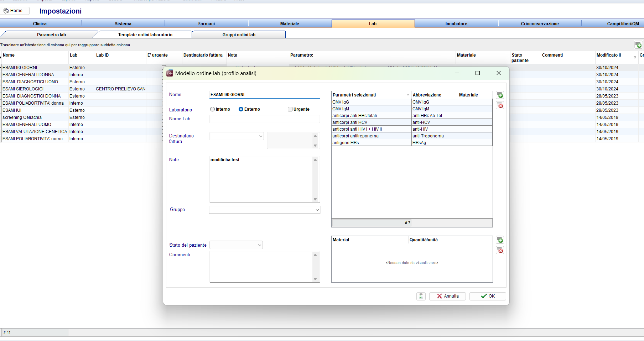644x341 pixels.
Task: Select anticorpi antitreponema row
Action: click(412, 136)
